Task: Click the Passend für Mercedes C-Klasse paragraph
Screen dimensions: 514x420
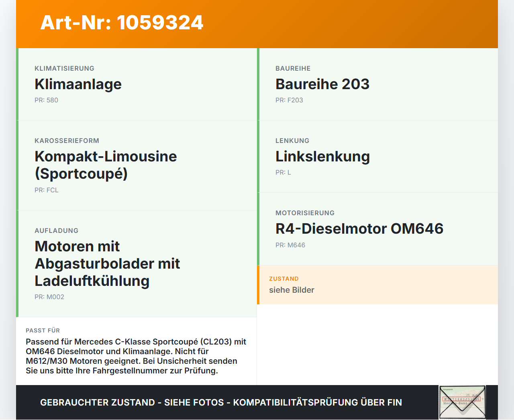Action: coord(136,356)
